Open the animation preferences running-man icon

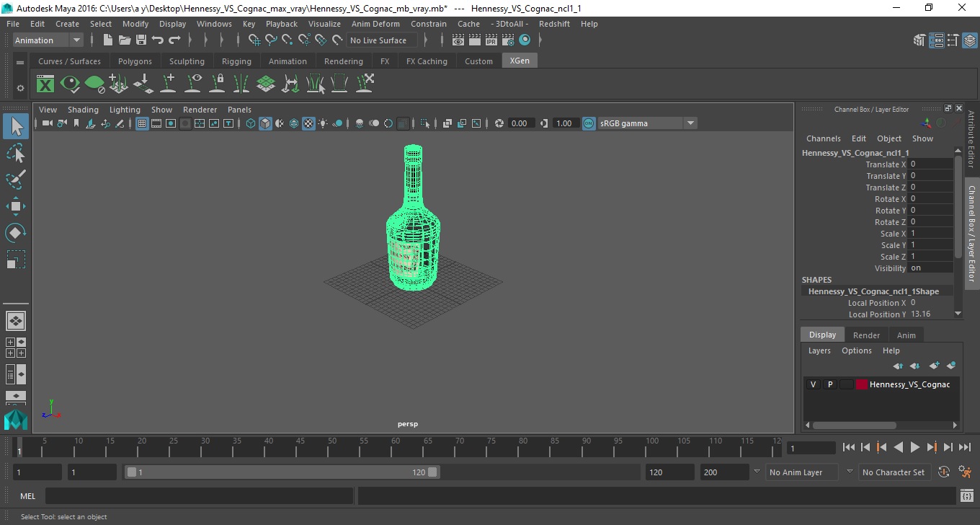tap(965, 472)
